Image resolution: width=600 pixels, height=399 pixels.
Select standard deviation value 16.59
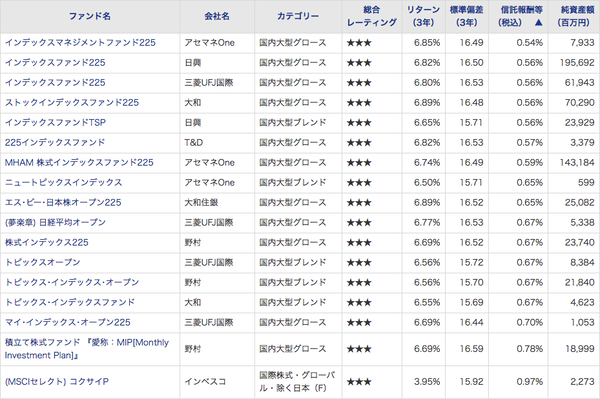click(471, 349)
